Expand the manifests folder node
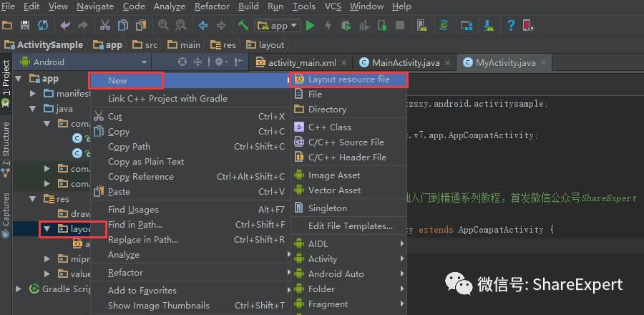This screenshot has width=644, height=315. (x=33, y=94)
